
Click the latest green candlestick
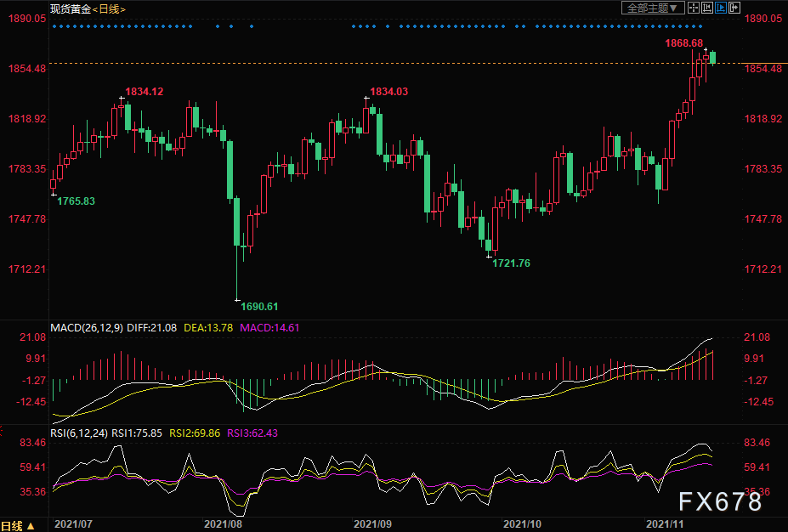pos(712,58)
